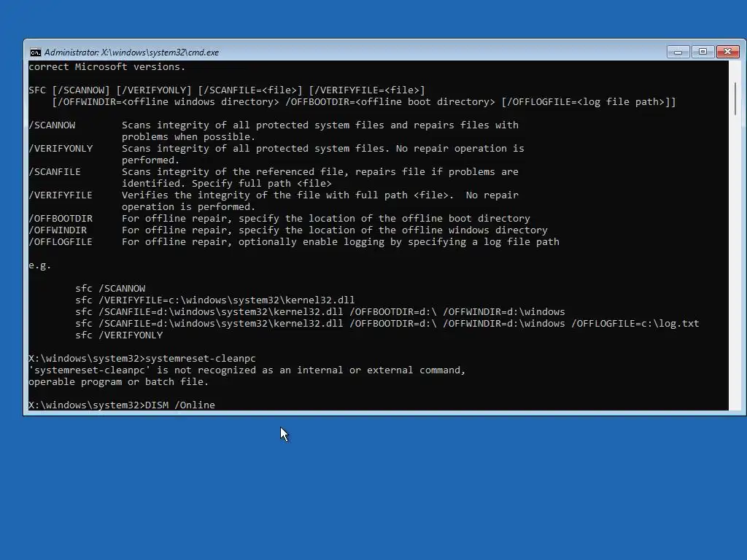Click the 'SFC [/SCANNOW] [/VERIFYONLY]' syntax line

pyautogui.click(x=226, y=90)
